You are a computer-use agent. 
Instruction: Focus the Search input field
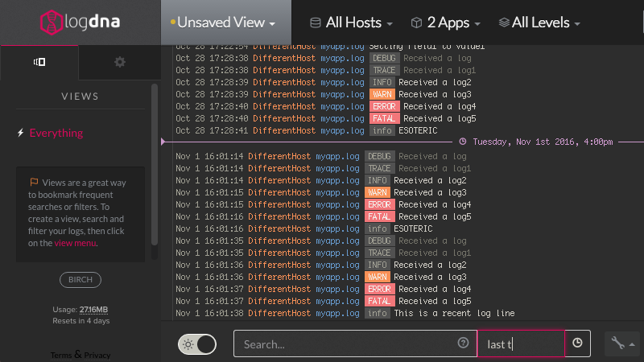[x=355, y=344]
